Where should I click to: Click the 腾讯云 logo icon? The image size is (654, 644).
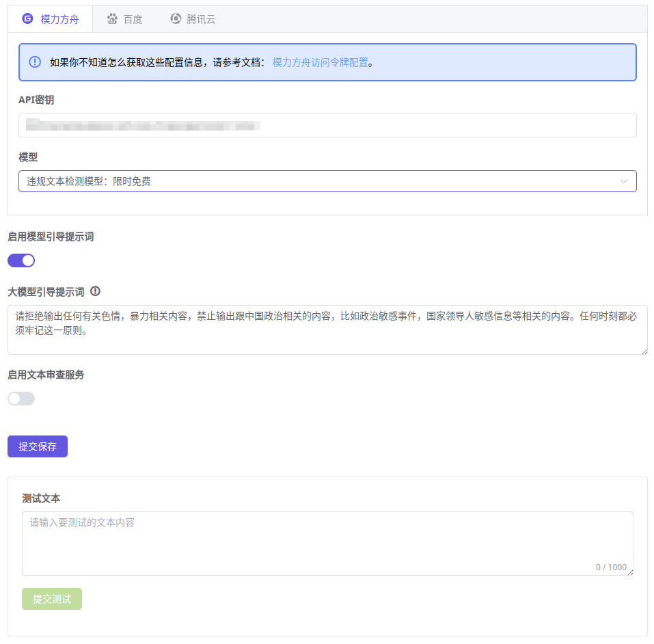pos(176,19)
